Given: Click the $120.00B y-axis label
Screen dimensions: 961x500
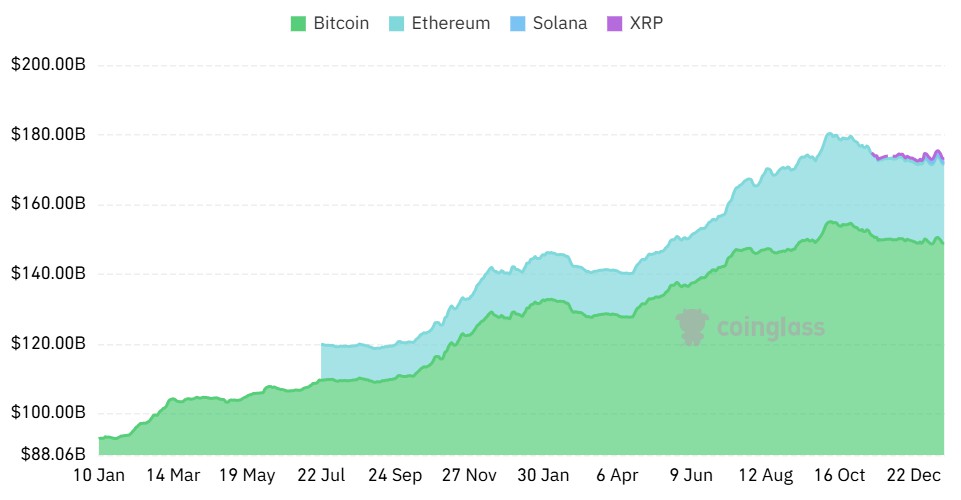Looking at the screenshot, I should (x=48, y=343).
